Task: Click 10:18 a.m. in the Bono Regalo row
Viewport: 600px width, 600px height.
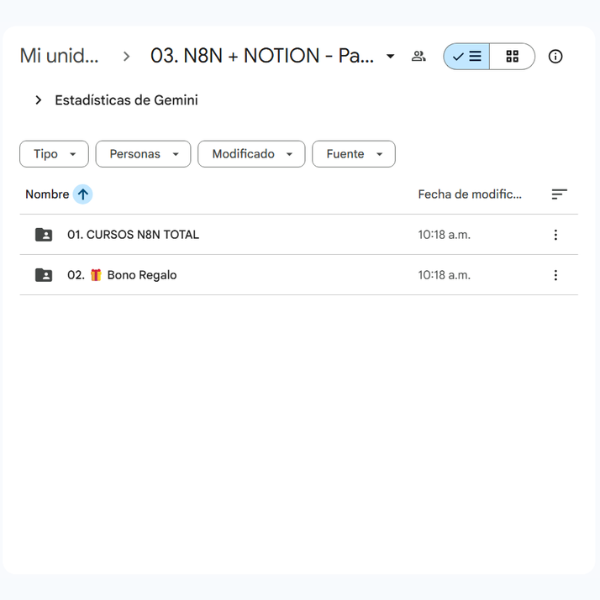Action: (444, 275)
